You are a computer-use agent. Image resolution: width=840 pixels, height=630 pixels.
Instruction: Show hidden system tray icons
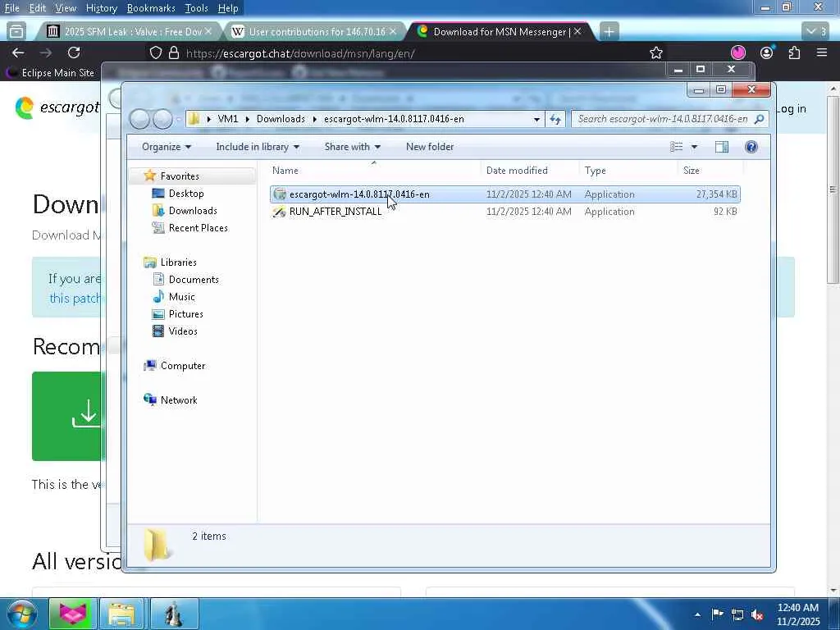click(x=697, y=614)
